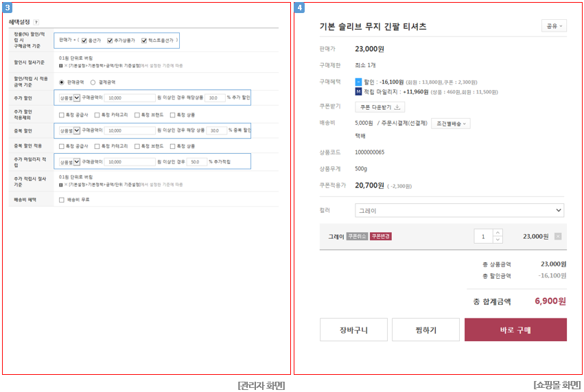Check 특정 공급사 in 추가 할인 적용제외 row

tap(62, 115)
